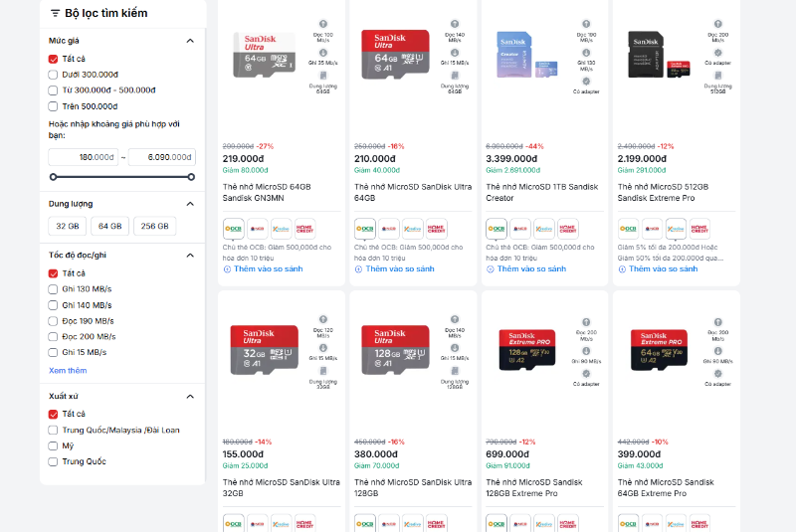Filter by 32 GB capacity
The image size is (796, 532).
pyautogui.click(x=68, y=226)
